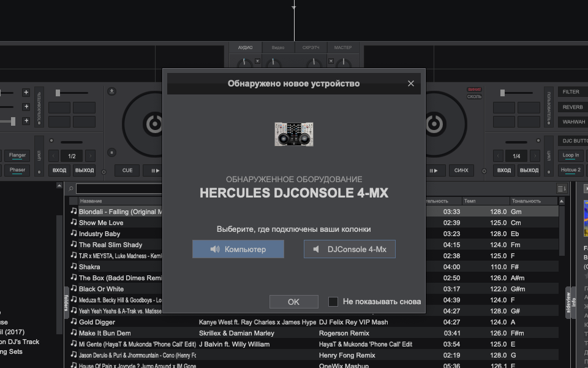This screenshot has height=368, width=588.
Task: Click the music note icon beside Show Me Love
Action: [x=74, y=222]
